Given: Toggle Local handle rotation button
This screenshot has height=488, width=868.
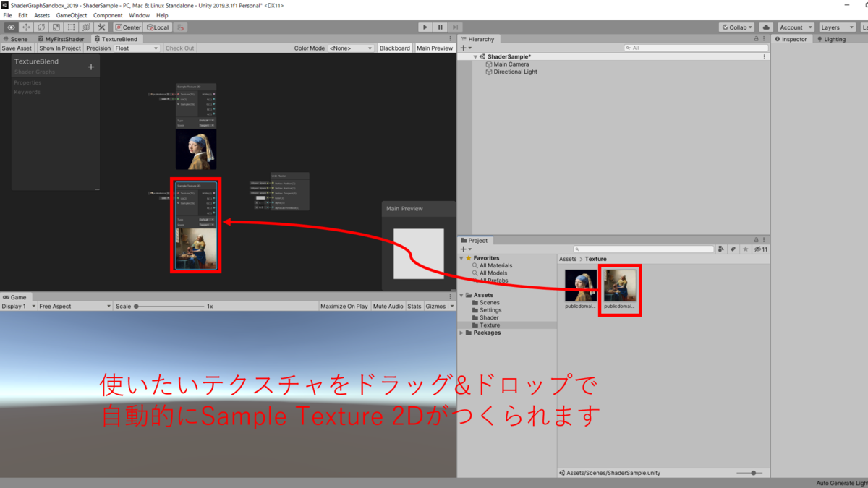Looking at the screenshot, I should 158,27.
